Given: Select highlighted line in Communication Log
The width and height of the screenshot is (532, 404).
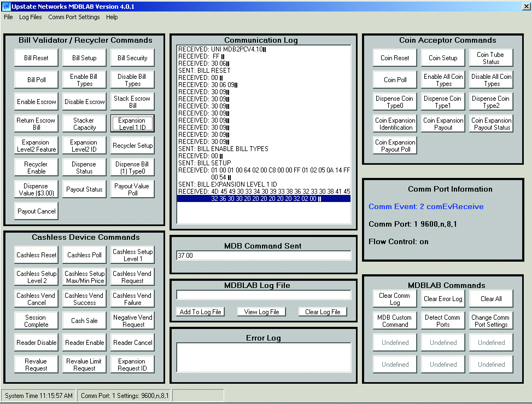Looking at the screenshot, I should pyautogui.click(x=263, y=199).
